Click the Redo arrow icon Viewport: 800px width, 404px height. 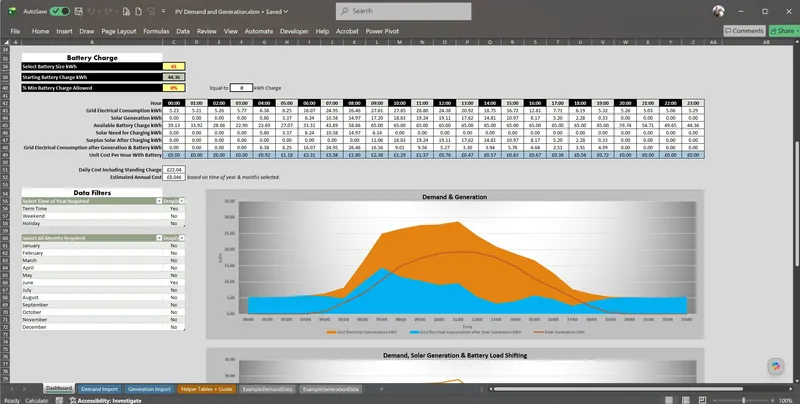(109, 11)
